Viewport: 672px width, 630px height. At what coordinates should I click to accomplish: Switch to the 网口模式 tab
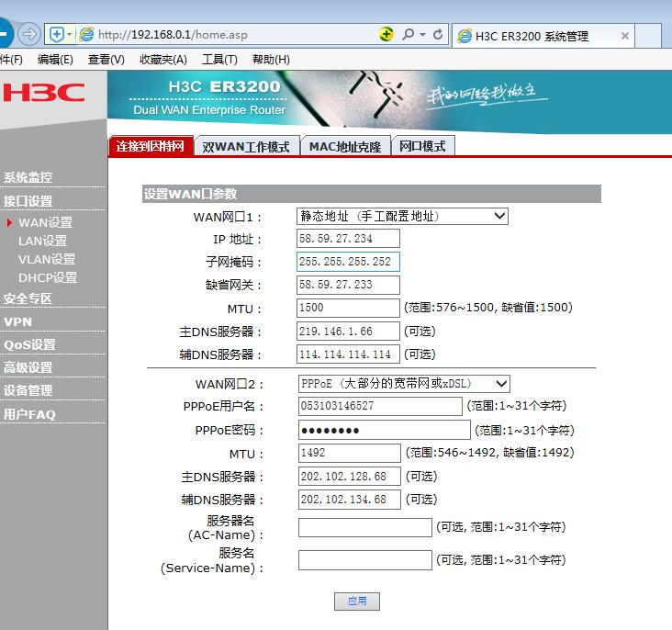tap(422, 146)
